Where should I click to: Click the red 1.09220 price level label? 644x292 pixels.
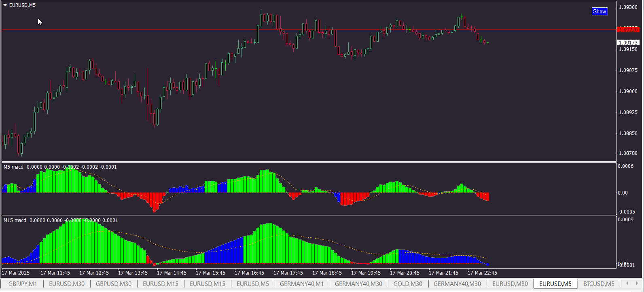coord(628,30)
